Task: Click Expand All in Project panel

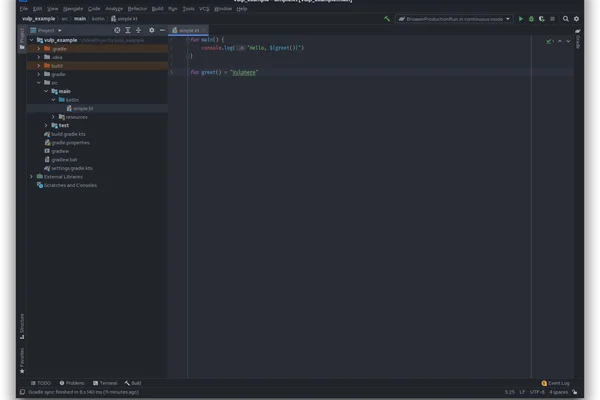Action: click(x=128, y=30)
